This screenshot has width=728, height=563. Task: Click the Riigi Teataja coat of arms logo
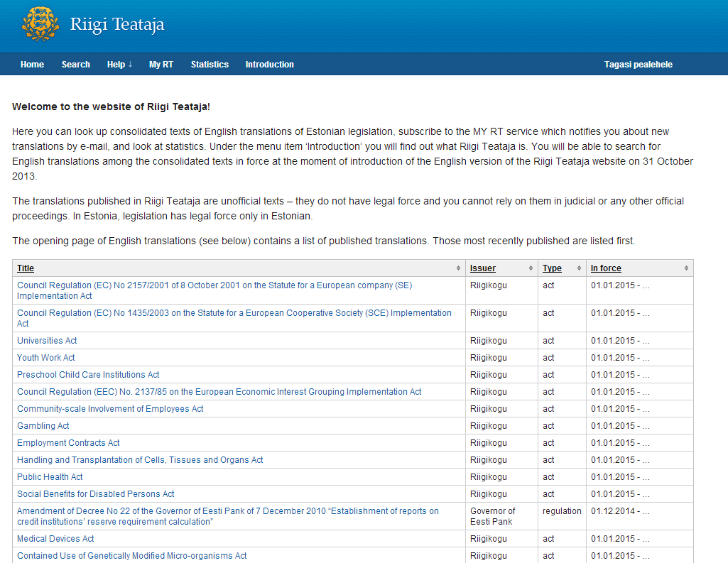pos(40,25)
